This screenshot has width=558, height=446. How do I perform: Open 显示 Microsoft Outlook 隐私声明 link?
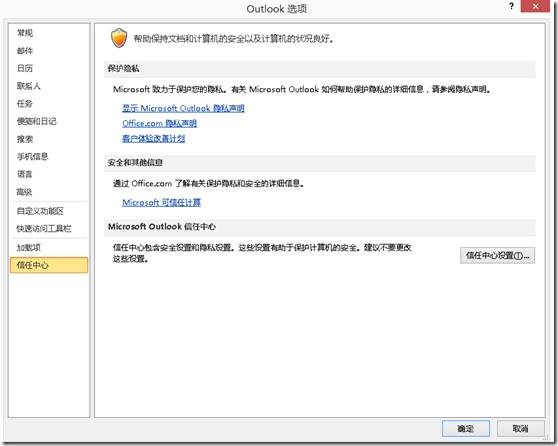[x=183, y=108]
